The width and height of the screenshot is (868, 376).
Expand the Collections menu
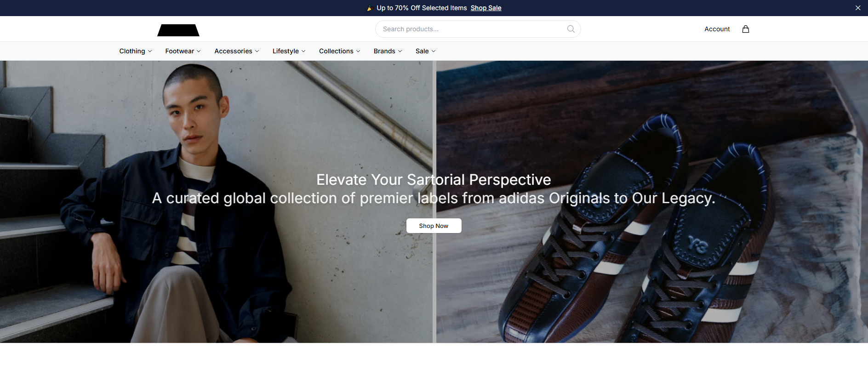click(x=340, y=51)
